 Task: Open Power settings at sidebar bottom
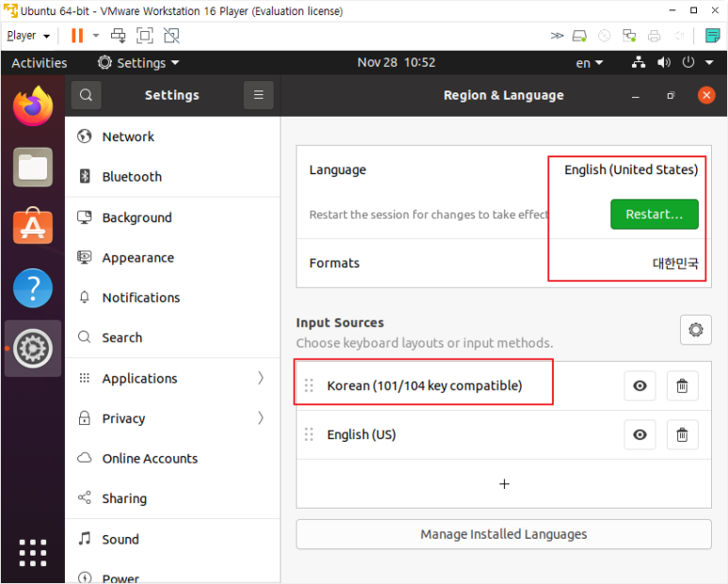coord(172,576)
